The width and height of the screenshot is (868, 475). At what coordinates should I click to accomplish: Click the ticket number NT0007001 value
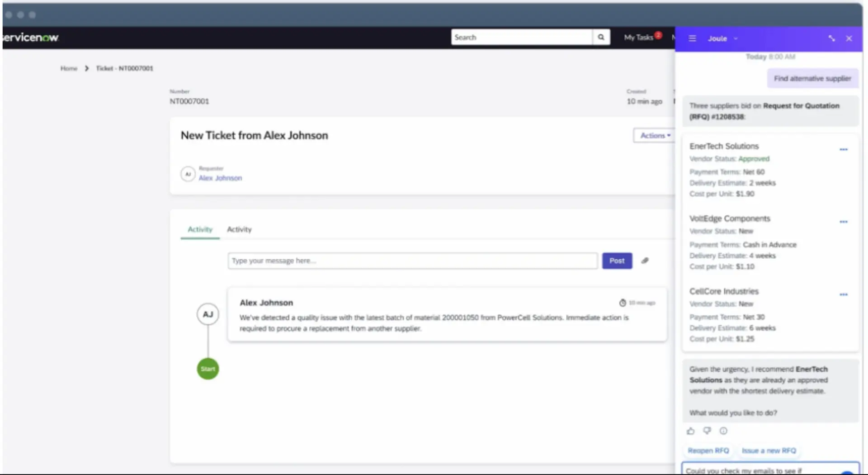point(189,101)
